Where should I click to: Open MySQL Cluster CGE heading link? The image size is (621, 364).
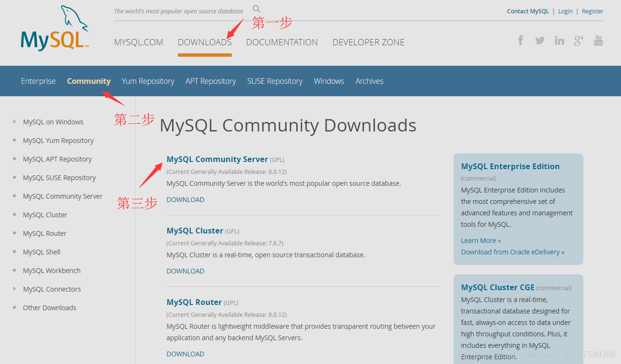tap(497, 287)
